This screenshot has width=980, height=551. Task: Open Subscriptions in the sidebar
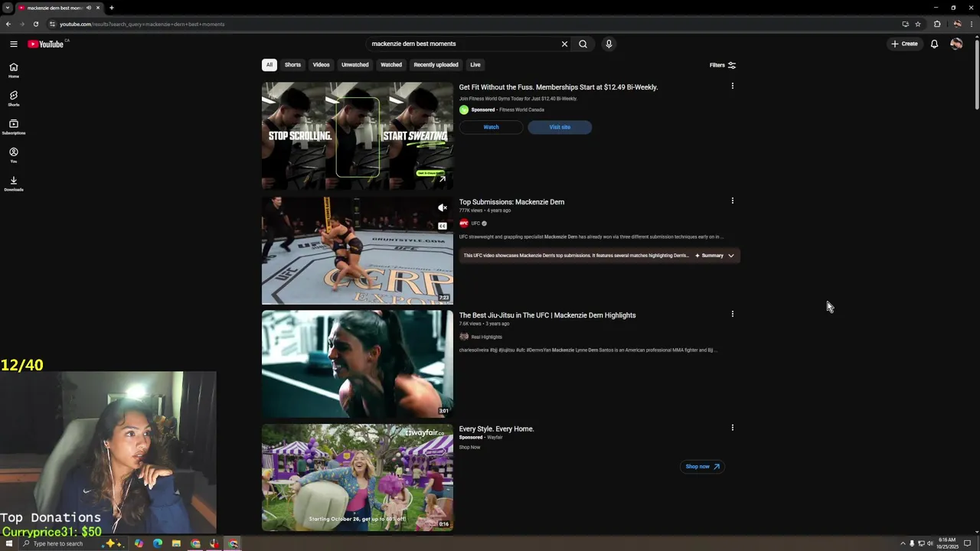pos(14,127)
